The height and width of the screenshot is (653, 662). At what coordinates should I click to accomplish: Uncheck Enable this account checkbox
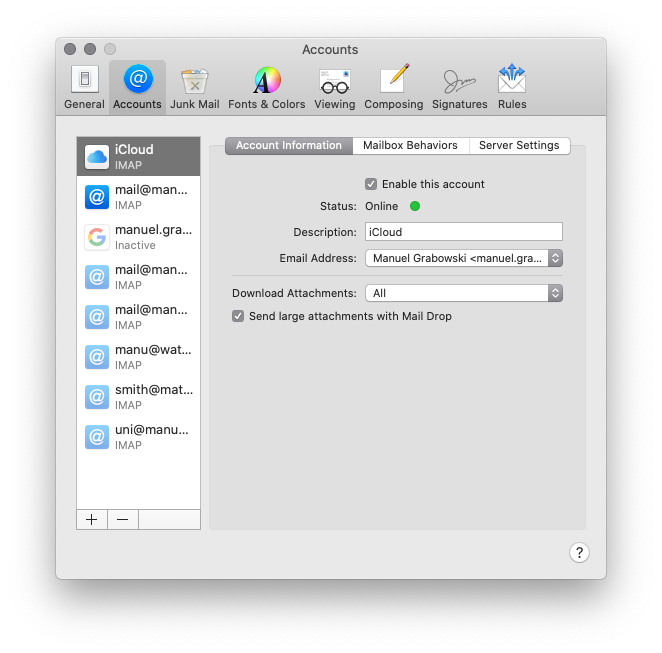click(x=371, y=184)
